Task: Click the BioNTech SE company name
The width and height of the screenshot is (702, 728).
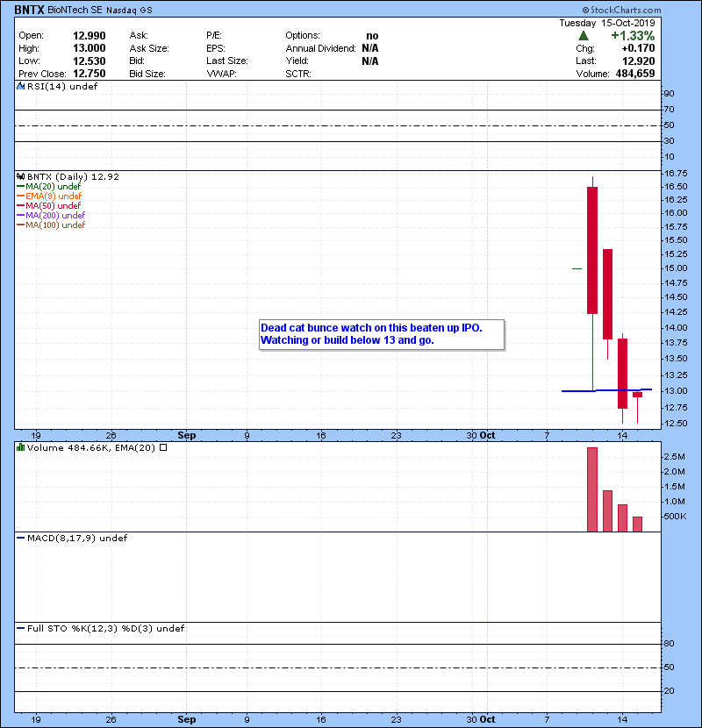Action: (x=75, y=10)
